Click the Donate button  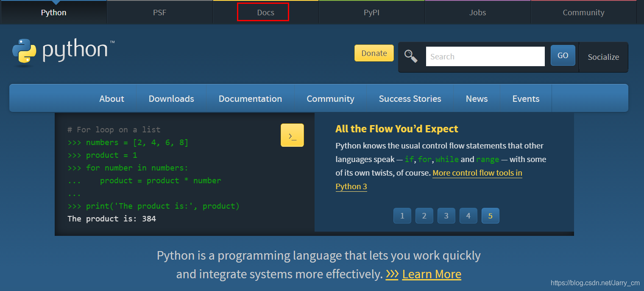coord(374,53)
